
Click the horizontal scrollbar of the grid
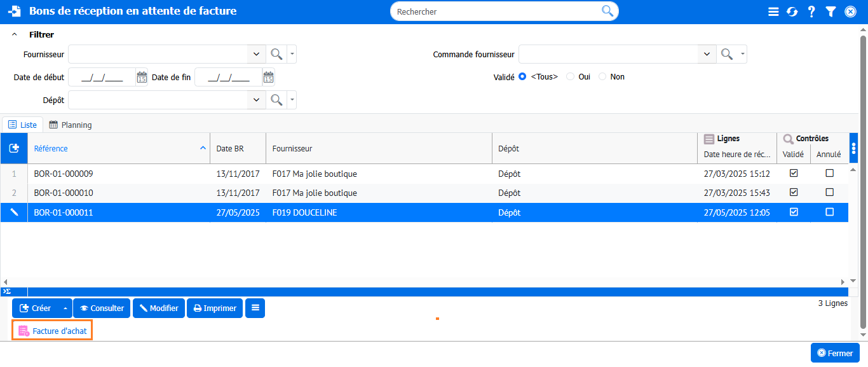[424, 282]
